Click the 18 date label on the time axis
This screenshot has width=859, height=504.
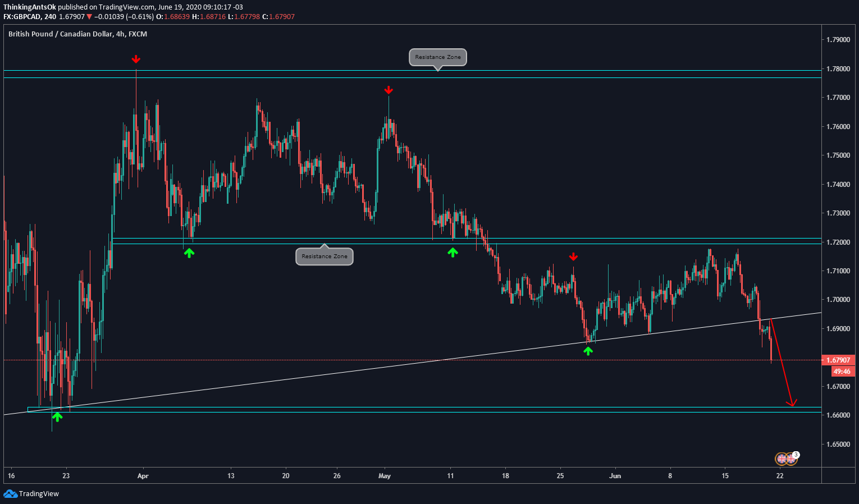tap(505, 476)
